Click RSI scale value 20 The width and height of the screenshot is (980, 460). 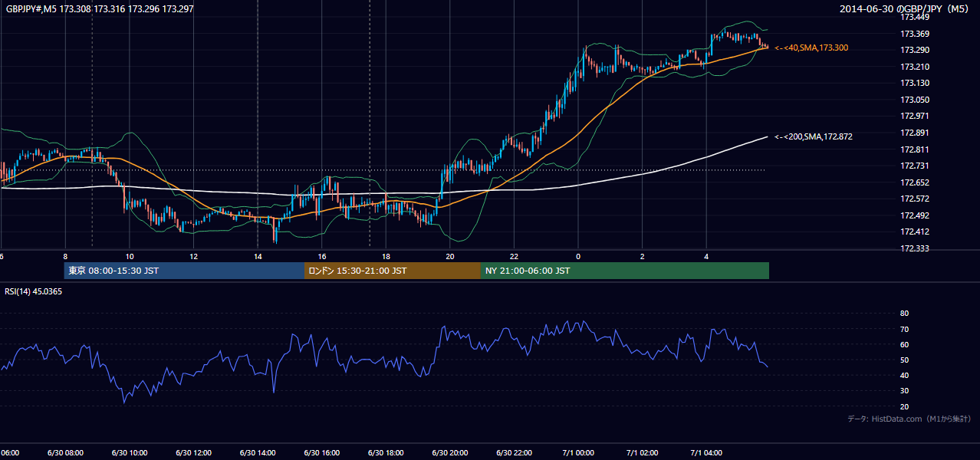click(x=905, y=406)
